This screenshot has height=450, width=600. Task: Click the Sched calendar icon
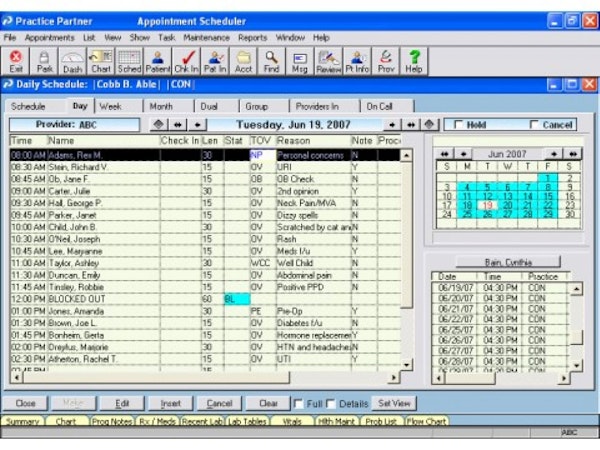129,61
